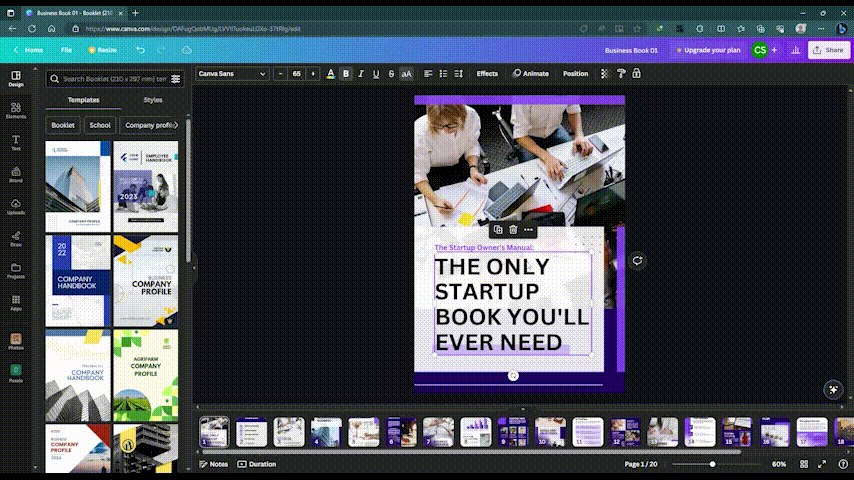854x480 pixels.
Task: Open search filter options
Action: (175, 79)
